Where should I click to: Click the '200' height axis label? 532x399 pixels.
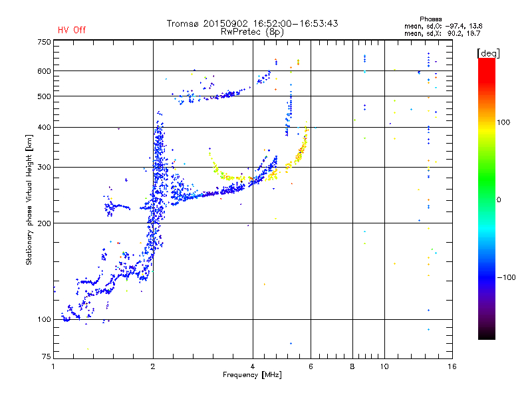click(44, 223)
